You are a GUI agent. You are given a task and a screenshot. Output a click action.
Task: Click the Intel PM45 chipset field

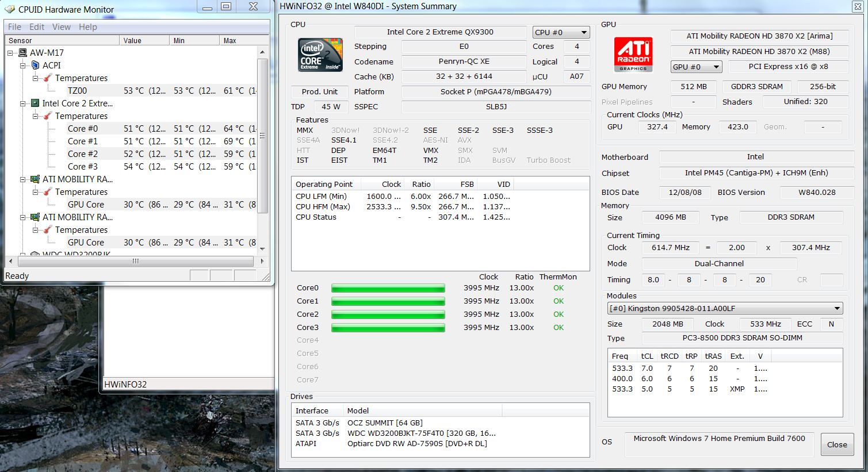pyautogui.click(x=756, y=173)
